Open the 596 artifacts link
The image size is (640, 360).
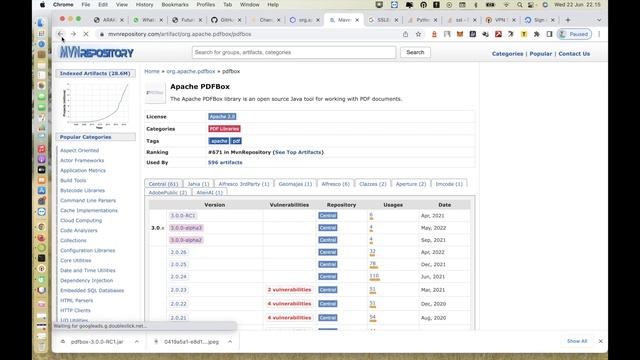[225, 162]
